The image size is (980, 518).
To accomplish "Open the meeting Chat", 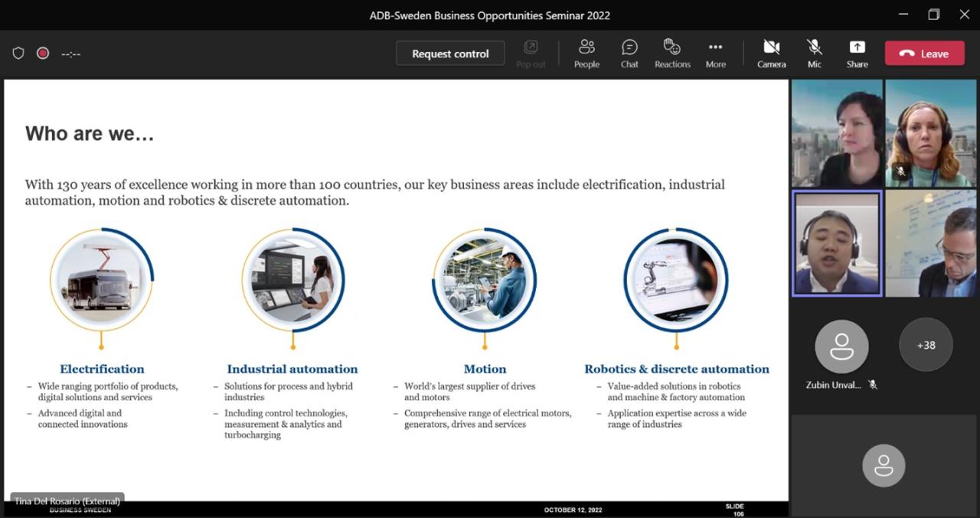I will coord(629,54).
